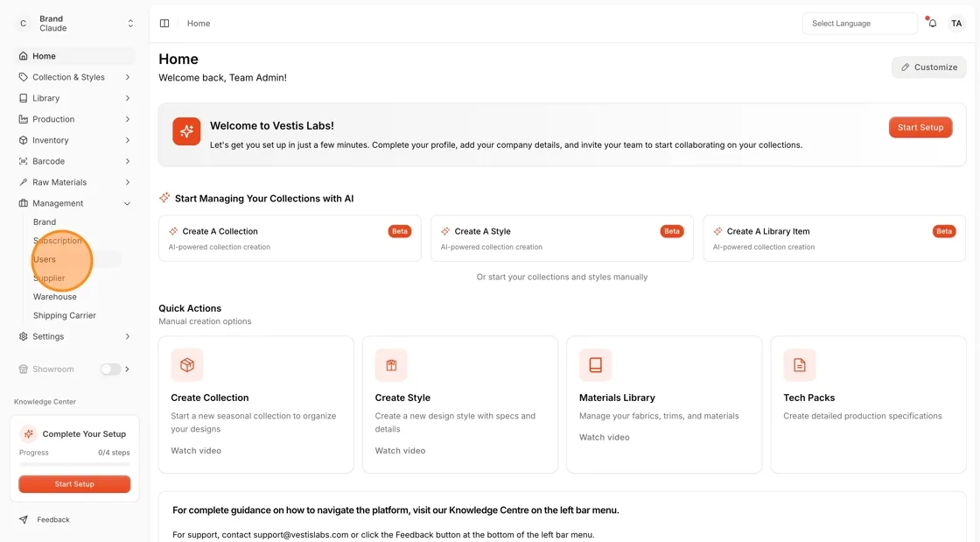Click Start Setup in sidebar setup card
Screen dimensions: 980x542
click(74, 484)
